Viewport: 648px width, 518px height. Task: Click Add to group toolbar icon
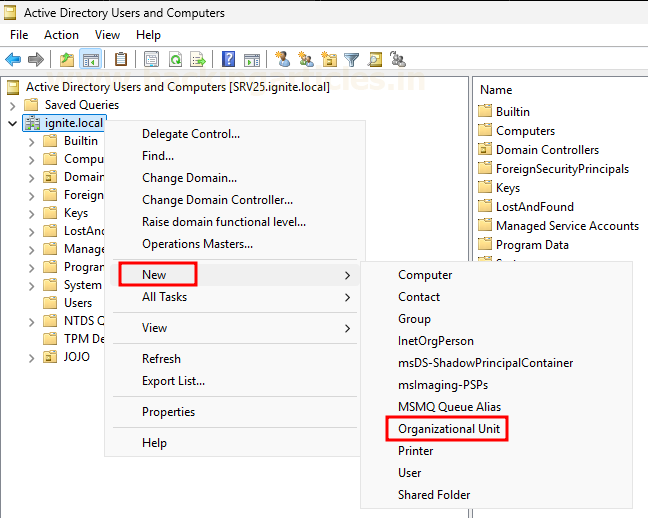(398, 59)
